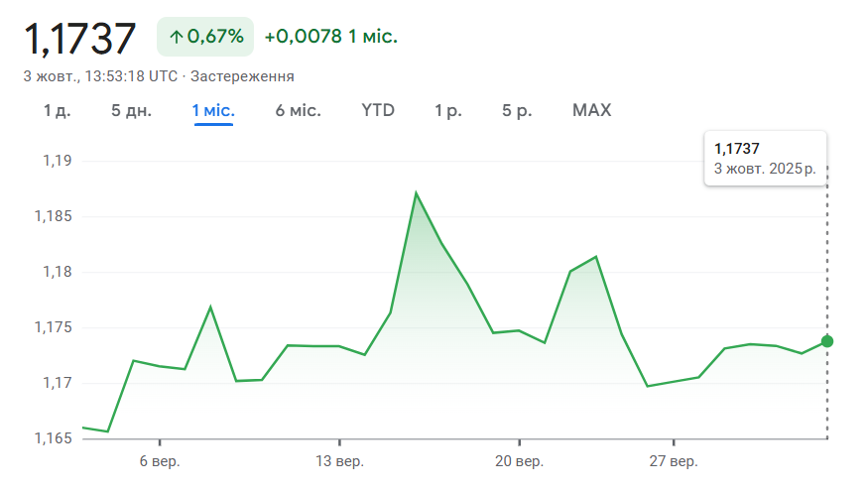Click the '+0,0078 1 міс.' change text
This screenshot has height=491, width=868.
[330, 37]
